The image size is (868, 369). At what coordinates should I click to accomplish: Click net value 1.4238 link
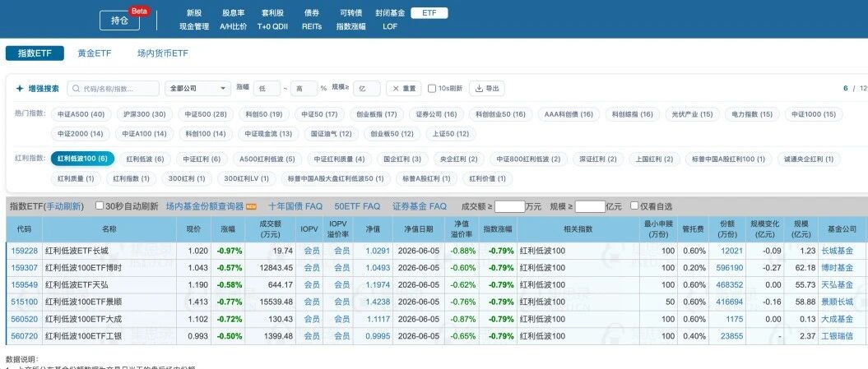[378, 302]
